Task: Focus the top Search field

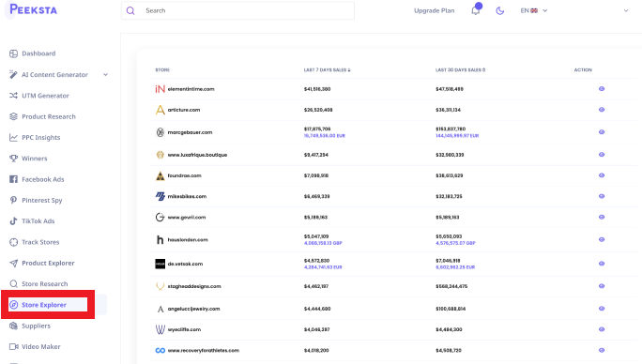Action: (237, 10)
